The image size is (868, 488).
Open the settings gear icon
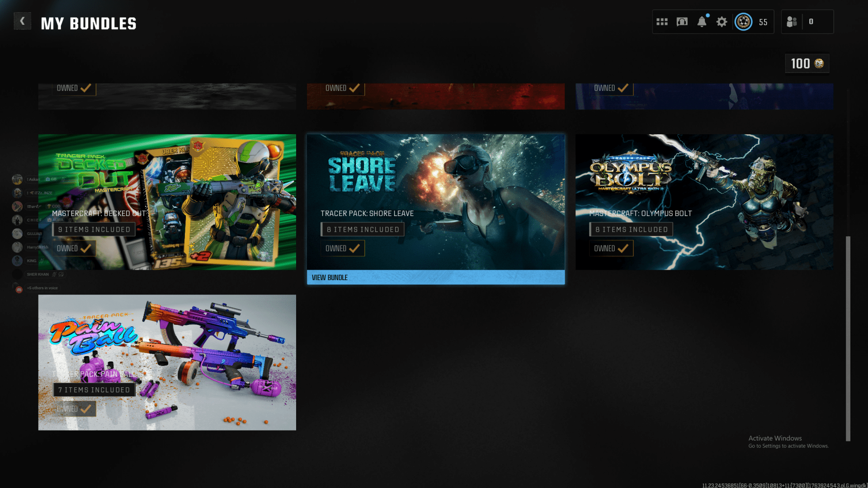point(722,22)
